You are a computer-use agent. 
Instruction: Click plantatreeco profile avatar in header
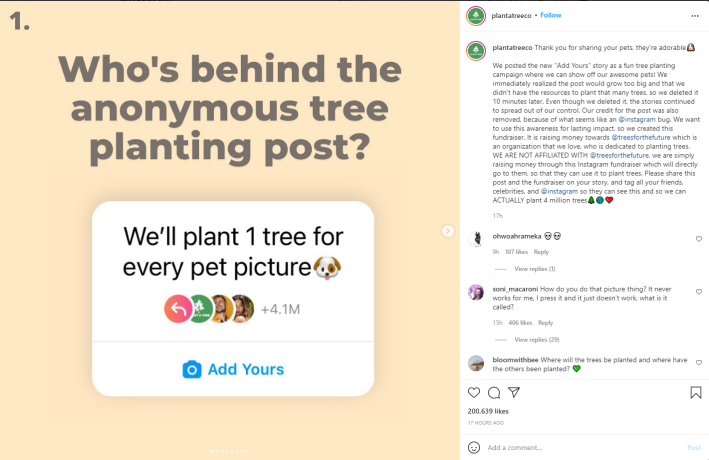coord(477,15)
